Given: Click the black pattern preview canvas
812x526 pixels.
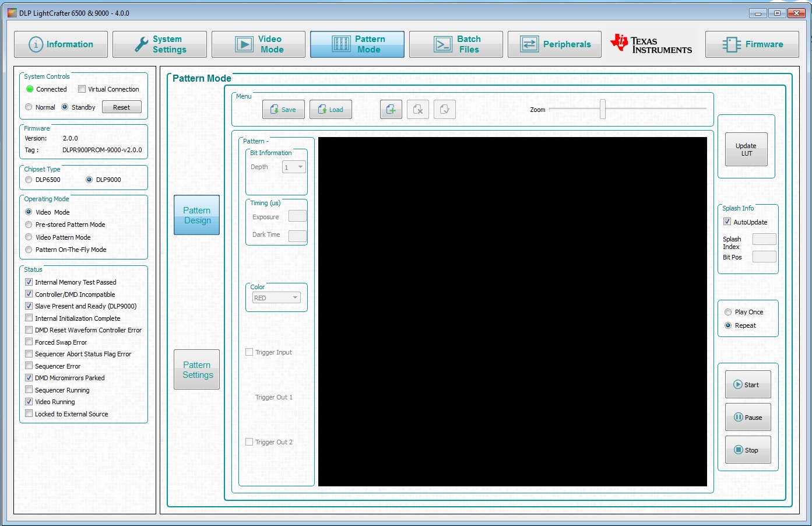Looking at the screenshot, I should point(512,312).
